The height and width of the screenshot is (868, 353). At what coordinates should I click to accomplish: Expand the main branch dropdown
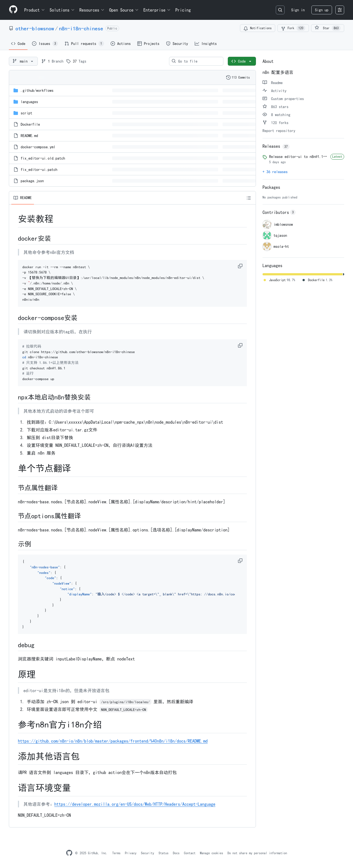[x=23, y=61]
